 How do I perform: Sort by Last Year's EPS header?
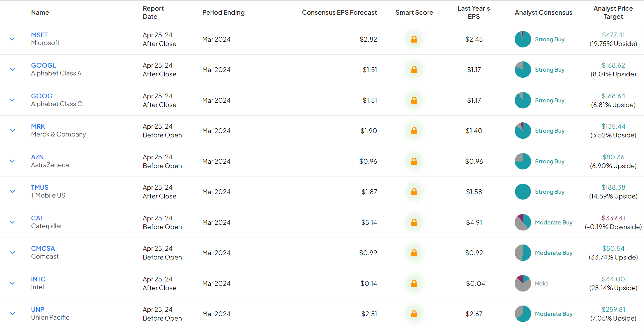point(474,13)
